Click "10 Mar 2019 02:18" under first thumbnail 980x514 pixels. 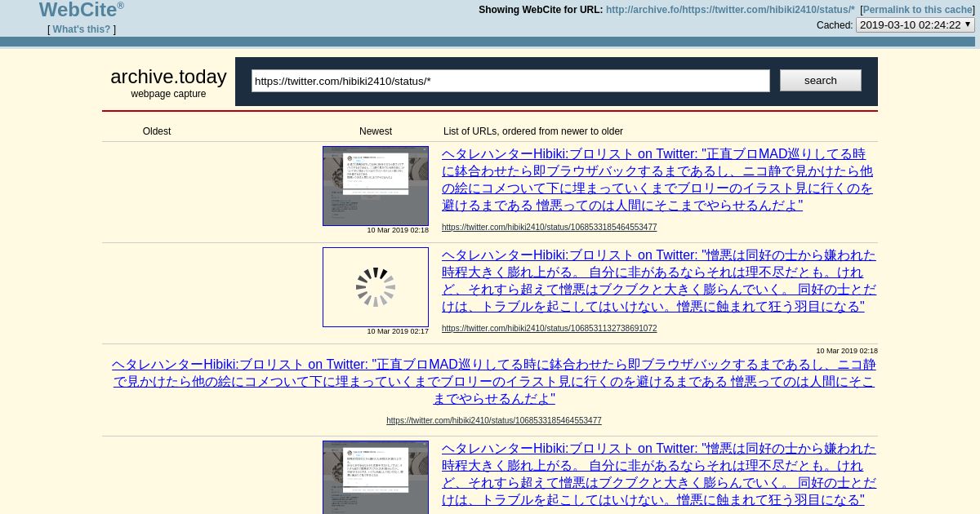click(398, 230)
